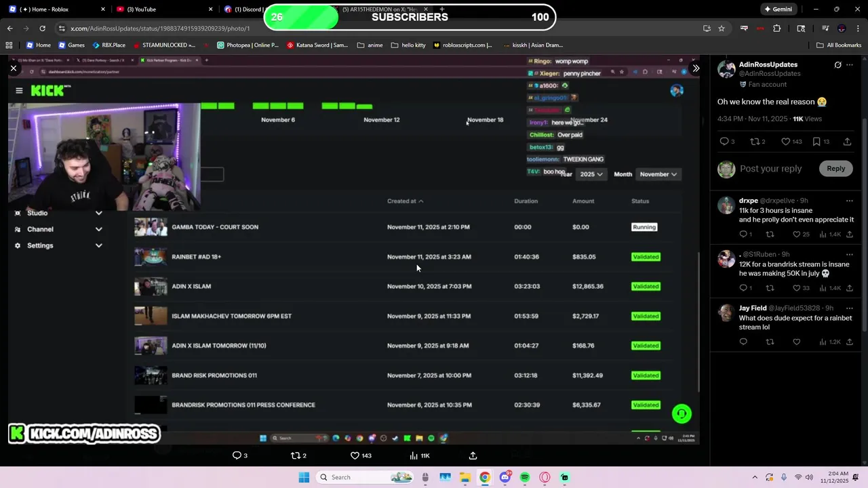Click the Chrome address bar URL
The width and height of the screenshot is (868, 488).
pyautogui.click(x=160, y=28)
